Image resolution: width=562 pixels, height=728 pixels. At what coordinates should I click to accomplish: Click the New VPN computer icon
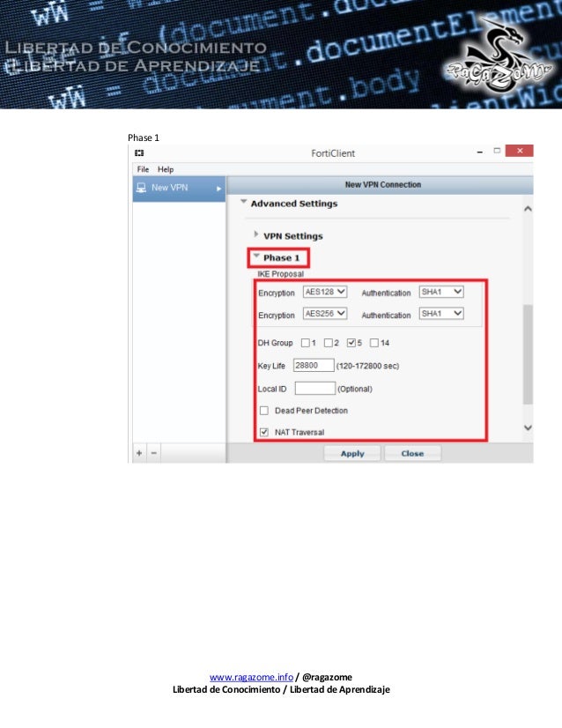pos(141,188)
